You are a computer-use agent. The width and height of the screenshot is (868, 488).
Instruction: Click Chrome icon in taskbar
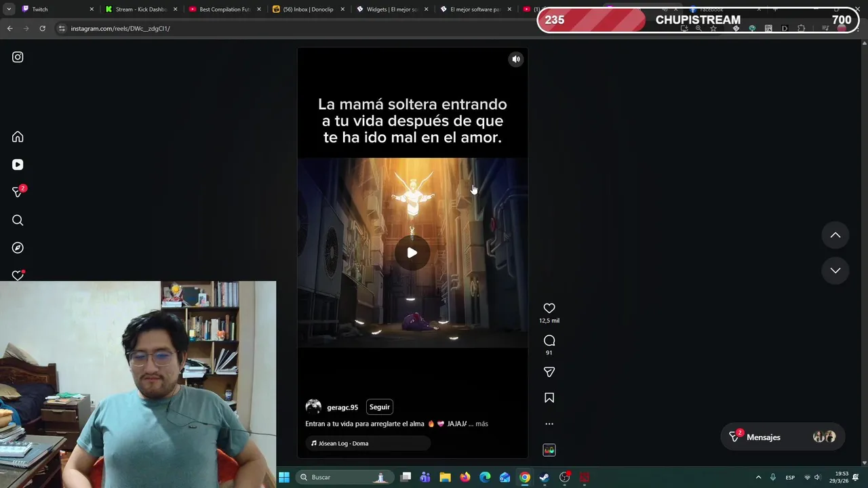pos(525,477)
